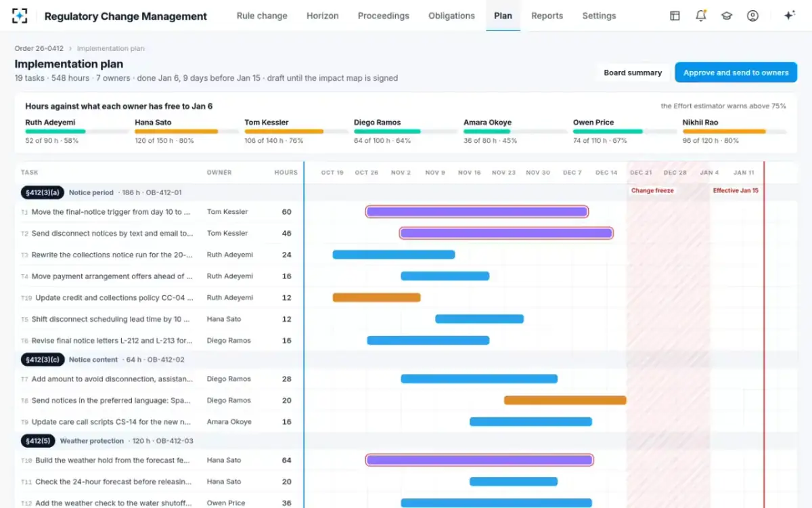Click Amara Okoye's capacity progress bar
Image resolution: width=812 pixels, height=508 pixels.
(x=515, y=131)
